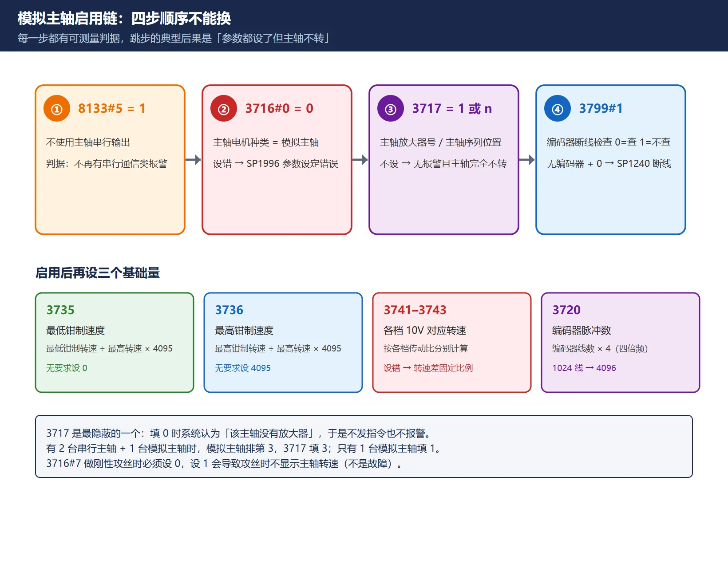Image resolution: width=728 pixels, height=568 pixels.
Task: Click the red circled number 2 badge
Action: [x=224, y=108]
